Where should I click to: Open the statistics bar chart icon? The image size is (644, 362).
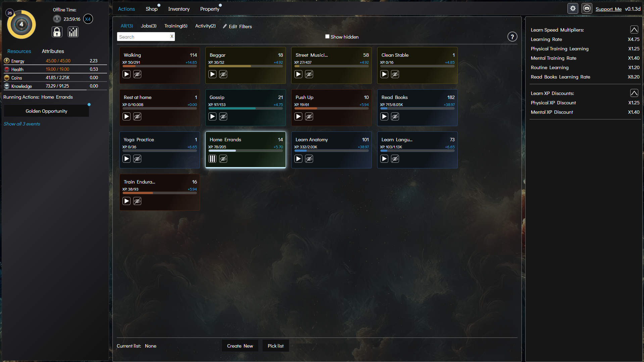point(73,32)
